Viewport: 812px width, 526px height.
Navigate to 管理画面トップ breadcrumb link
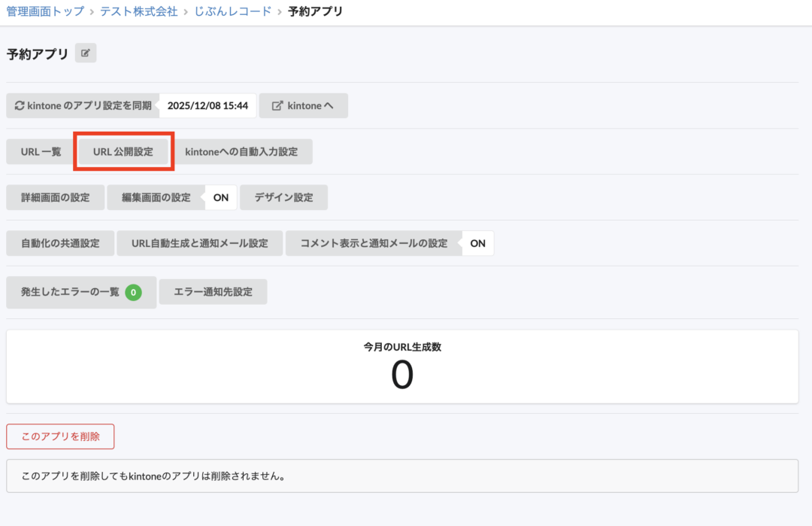pos(44,11)
